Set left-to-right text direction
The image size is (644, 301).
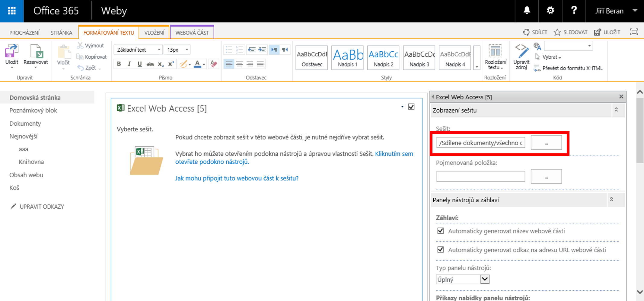click(x=274, y=50)
